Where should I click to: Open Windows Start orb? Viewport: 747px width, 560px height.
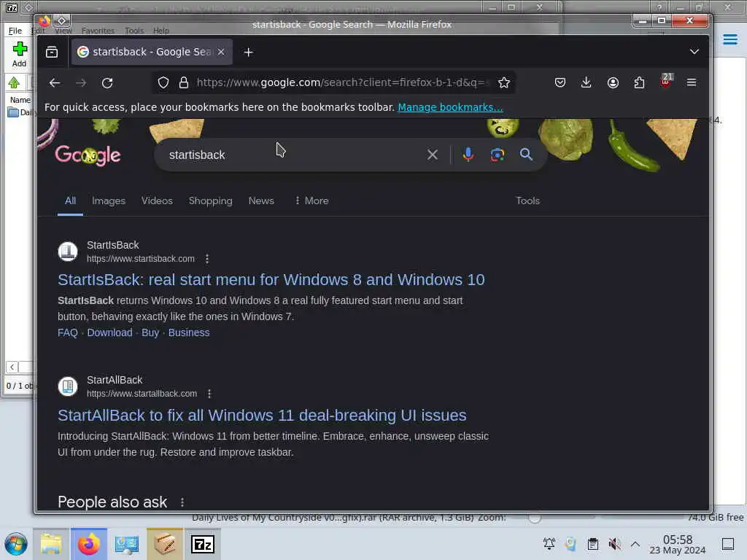click(16, 544)
